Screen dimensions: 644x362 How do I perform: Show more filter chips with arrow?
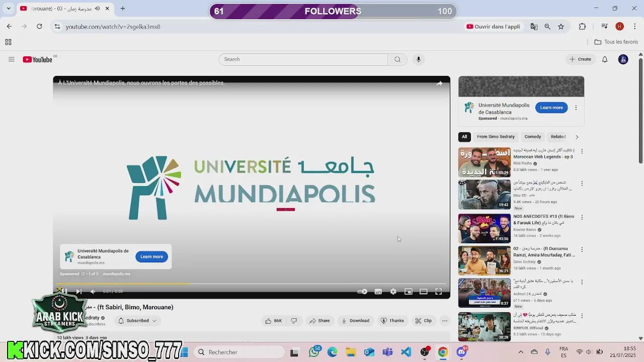coord(577,137)
